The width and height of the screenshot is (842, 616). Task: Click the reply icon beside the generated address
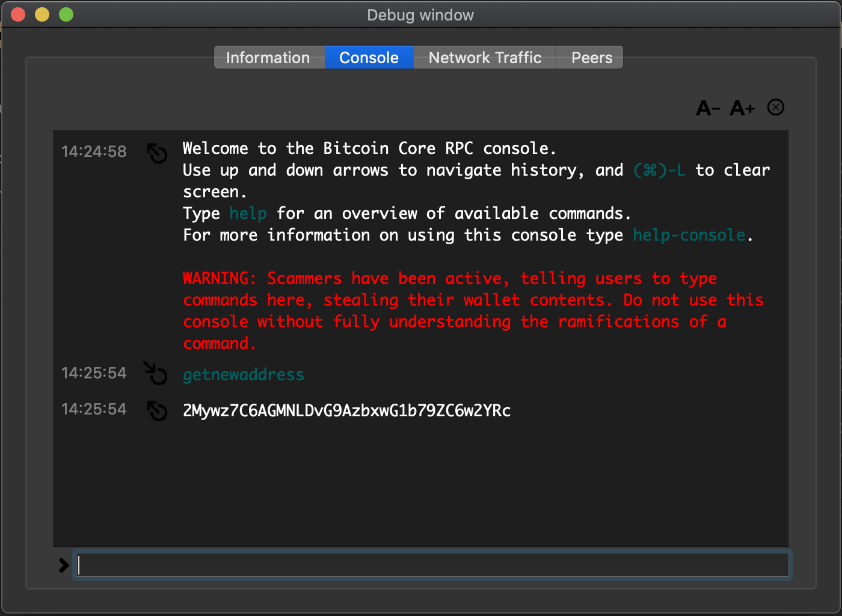click(x=157, y=410)
